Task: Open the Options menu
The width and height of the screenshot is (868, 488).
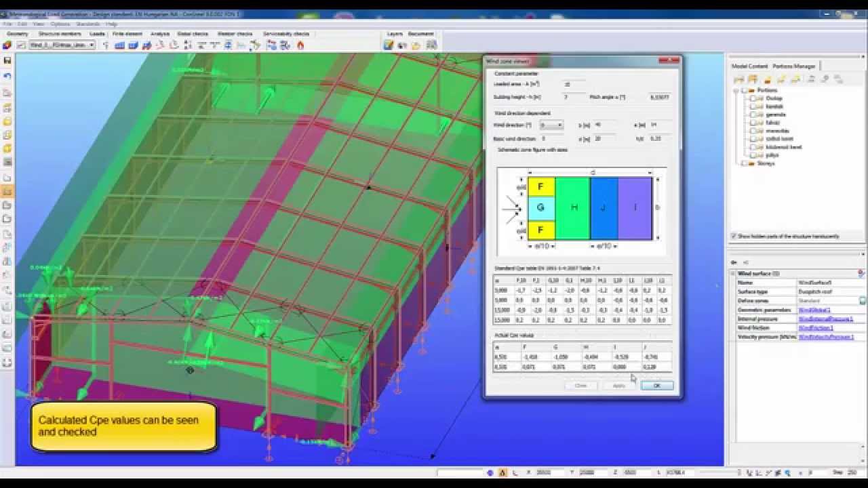Action: (60, 24)
